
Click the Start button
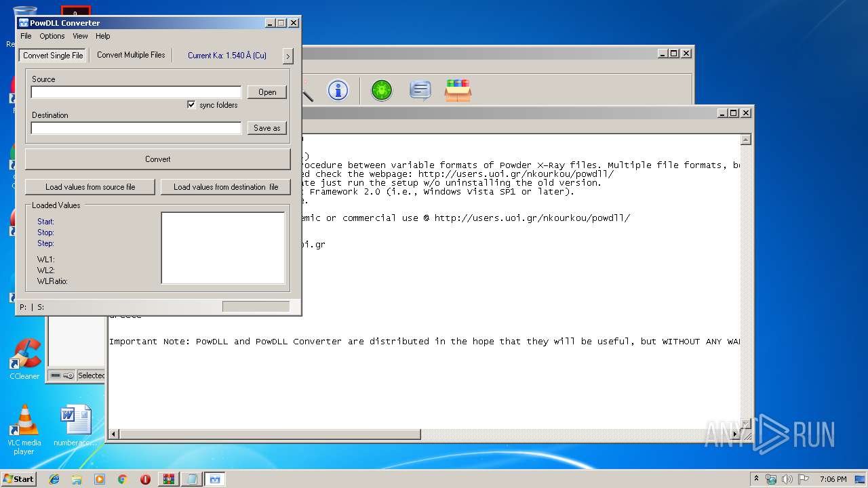tap(19, 479)
